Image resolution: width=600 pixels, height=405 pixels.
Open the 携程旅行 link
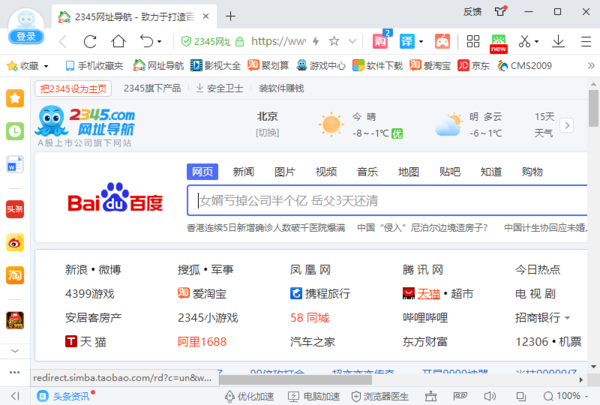[320, 294]
